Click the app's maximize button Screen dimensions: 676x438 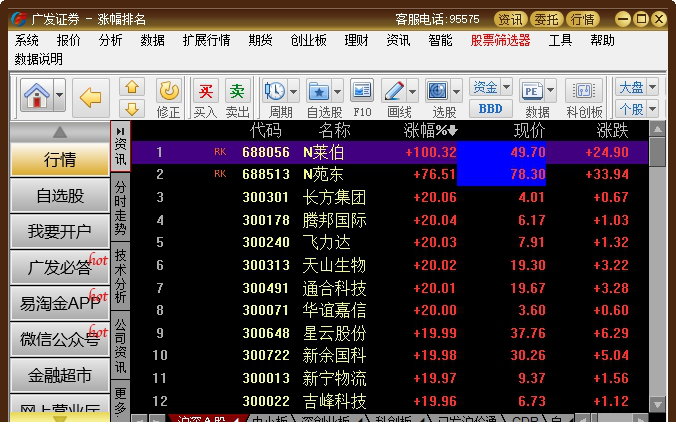[x=642, y=19]
